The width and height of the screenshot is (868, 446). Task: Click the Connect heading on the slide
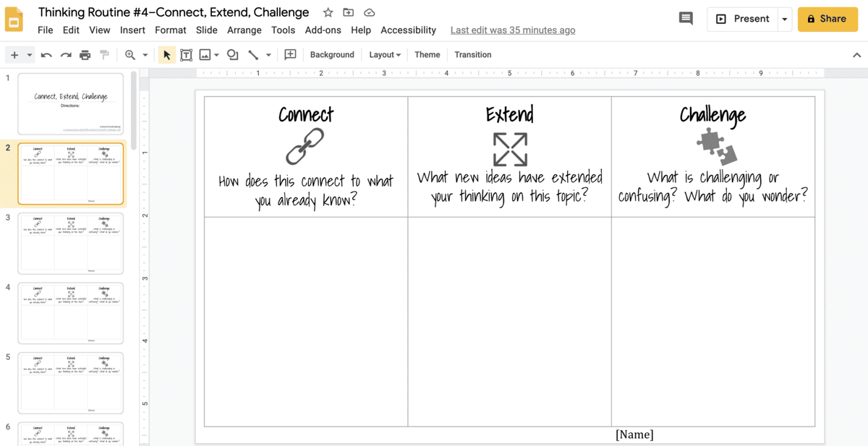click(x=306, y=115)
